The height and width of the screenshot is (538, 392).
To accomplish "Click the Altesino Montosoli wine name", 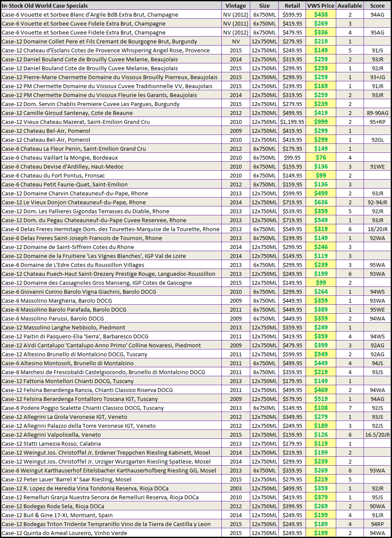I will click(x=68, y=363).
